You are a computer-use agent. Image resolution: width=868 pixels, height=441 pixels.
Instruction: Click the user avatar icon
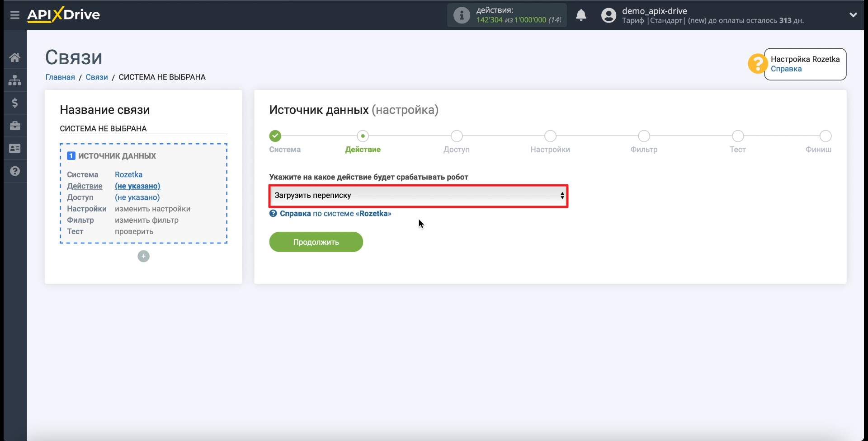[609, 15]
